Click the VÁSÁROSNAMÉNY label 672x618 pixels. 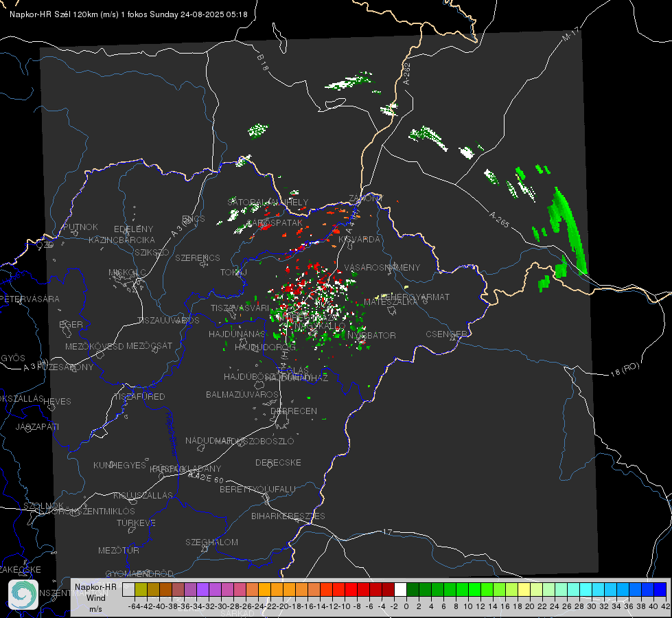pos(382,267)
